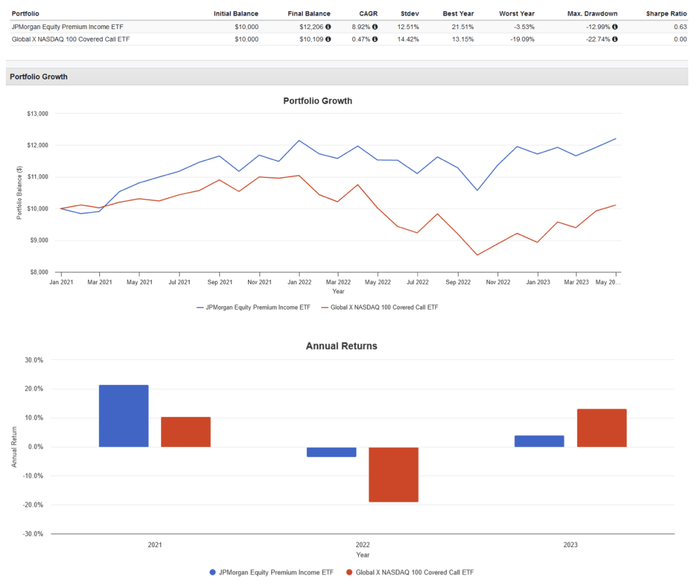The image size is (700, 588).
Task: Open info icon next to 8.92% CAGR
Action: point(374,27)
